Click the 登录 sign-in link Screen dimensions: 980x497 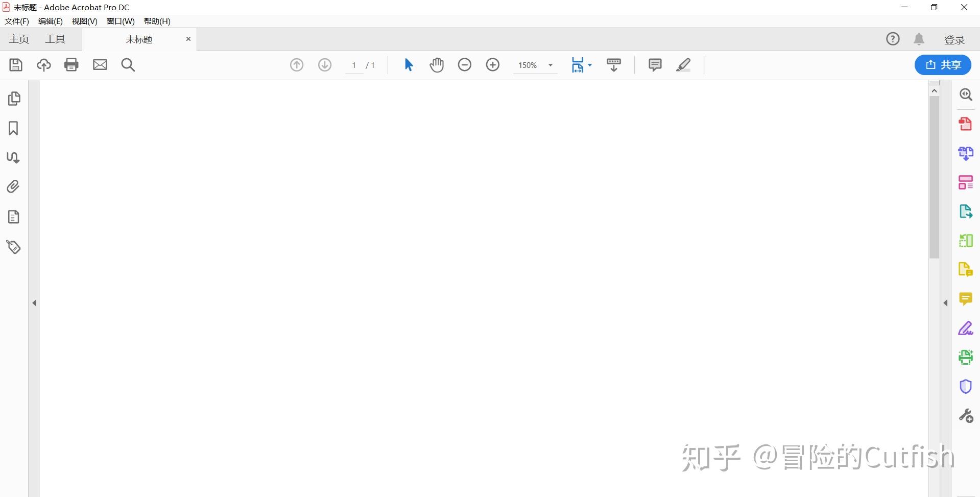click(954, 40)
